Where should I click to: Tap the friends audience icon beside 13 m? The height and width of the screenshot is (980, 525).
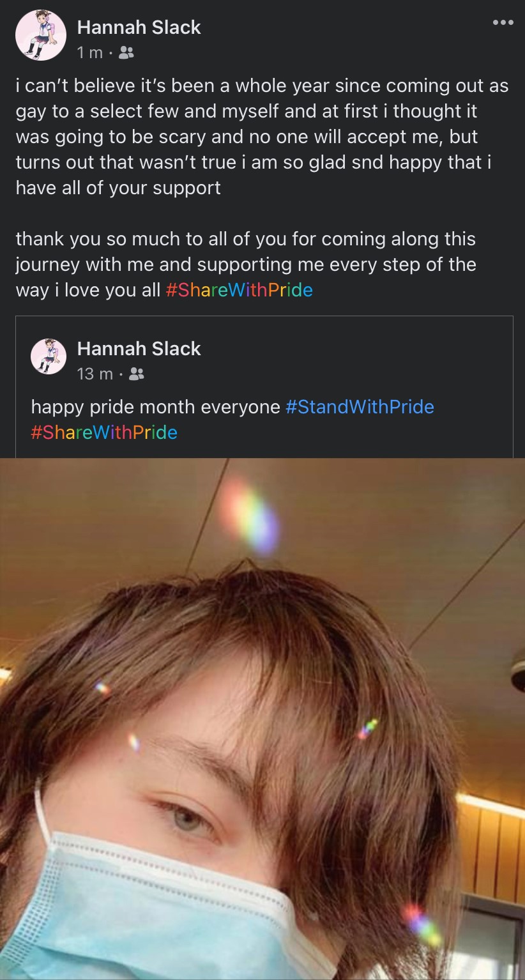point(136,374)
